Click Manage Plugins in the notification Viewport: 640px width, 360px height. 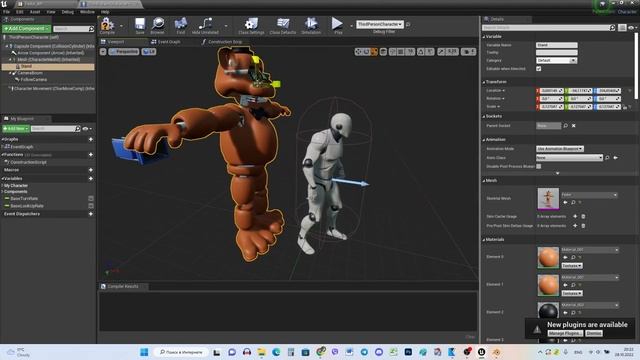coord(565,333)
